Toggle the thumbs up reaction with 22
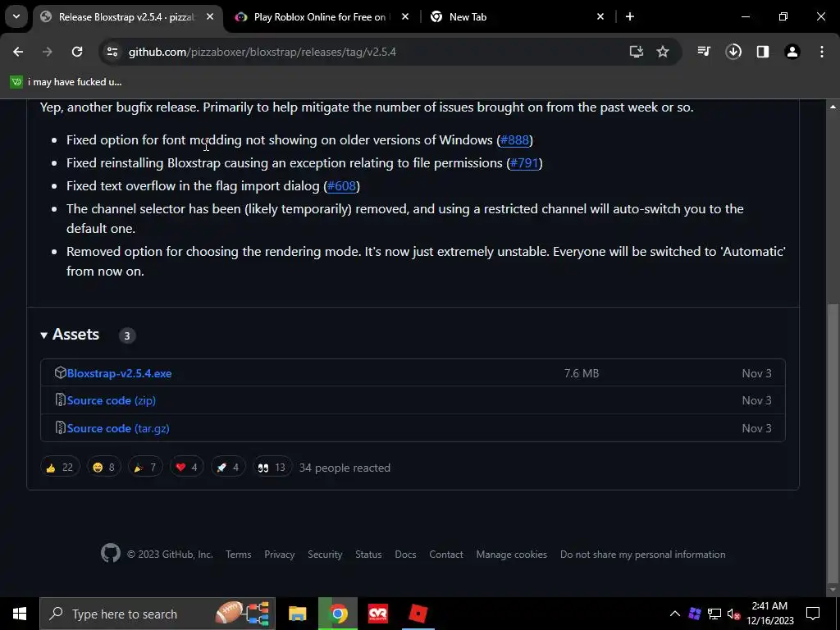 60,468
